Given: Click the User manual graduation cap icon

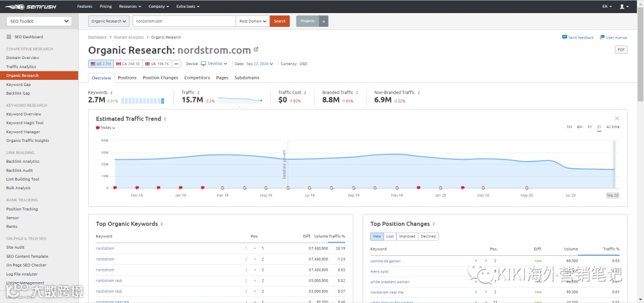Looking at the screenshot, I should point(602,37).
